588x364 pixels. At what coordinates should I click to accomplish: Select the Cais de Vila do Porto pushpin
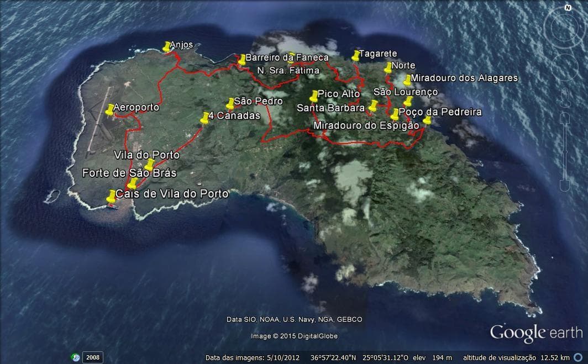[x=111, y=197]
